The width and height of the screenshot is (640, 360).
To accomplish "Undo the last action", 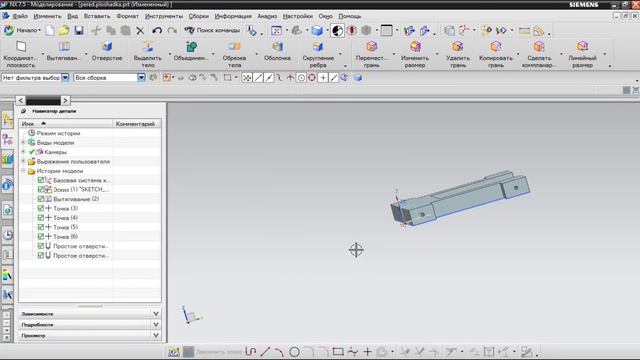I will pyautogui.click(x=157, y=31).
